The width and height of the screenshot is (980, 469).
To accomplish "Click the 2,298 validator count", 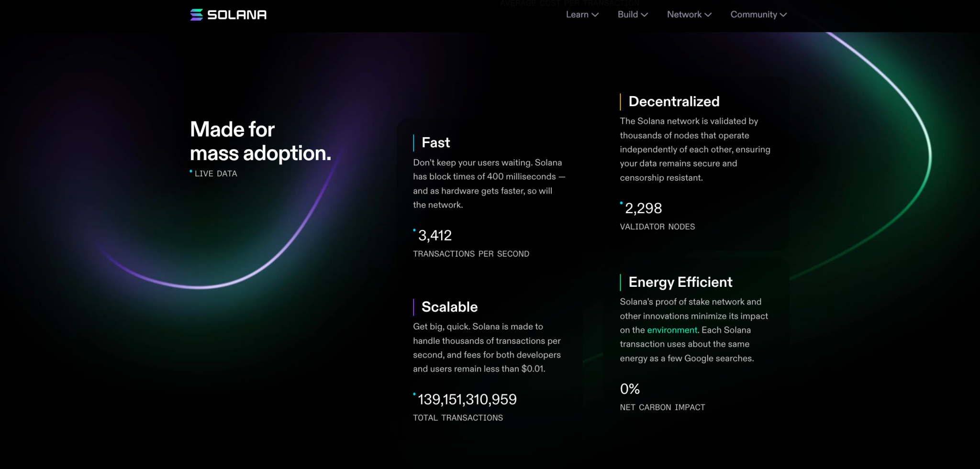I will click(643, 208).
